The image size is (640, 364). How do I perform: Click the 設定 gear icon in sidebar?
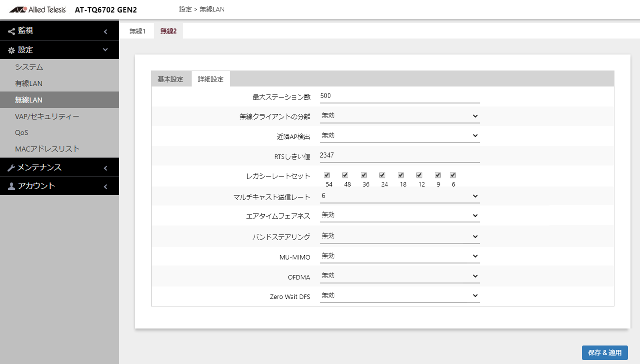[x=11, y=49]
